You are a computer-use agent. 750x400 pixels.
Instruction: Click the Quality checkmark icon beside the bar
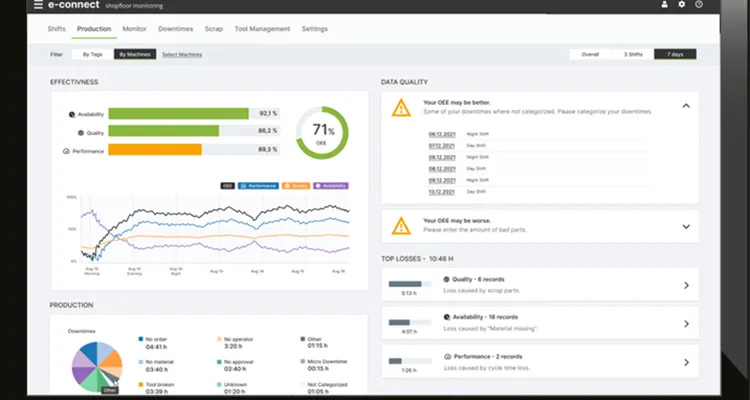(x=75, y=132)
